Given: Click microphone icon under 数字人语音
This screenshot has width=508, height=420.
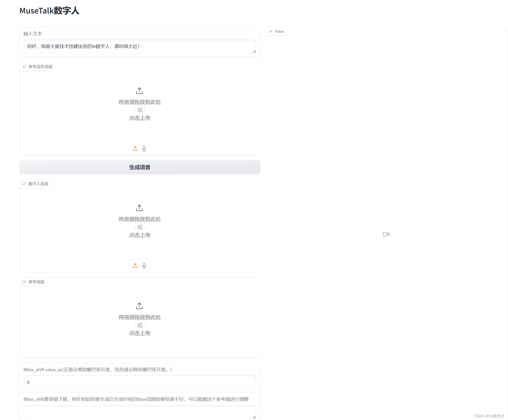Looking at the screenshot, I should tap(144, 266).
